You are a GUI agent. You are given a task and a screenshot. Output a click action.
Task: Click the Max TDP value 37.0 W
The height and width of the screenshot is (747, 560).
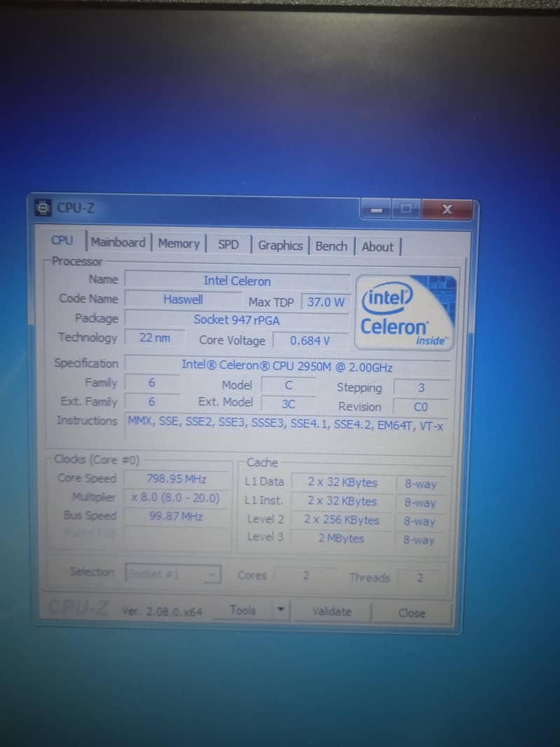(x=326, y=302)
